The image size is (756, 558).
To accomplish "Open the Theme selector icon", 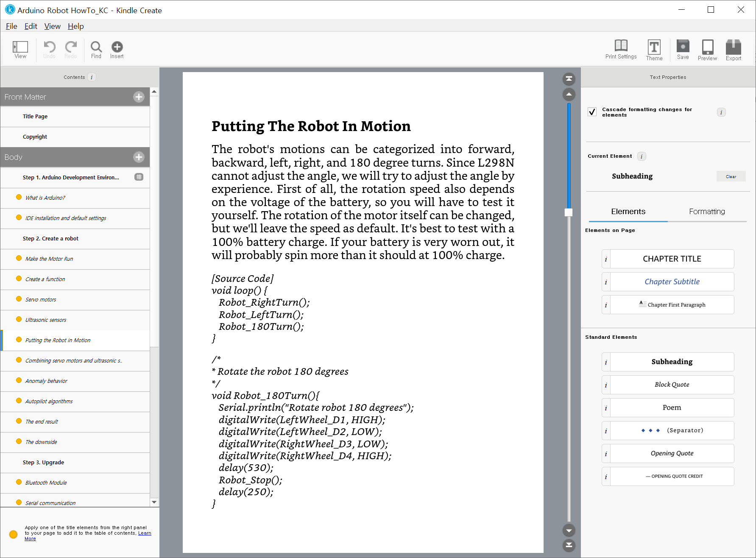I will (x=654, y=47).
